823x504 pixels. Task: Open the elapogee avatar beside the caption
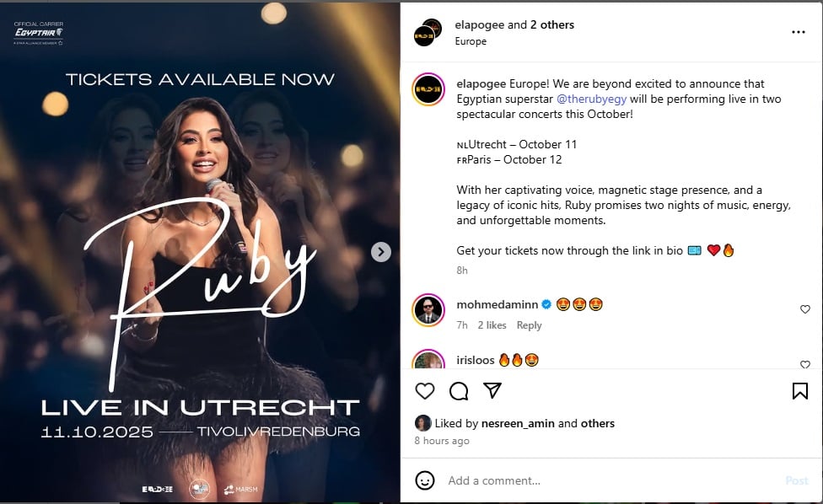tap(428, 89)
